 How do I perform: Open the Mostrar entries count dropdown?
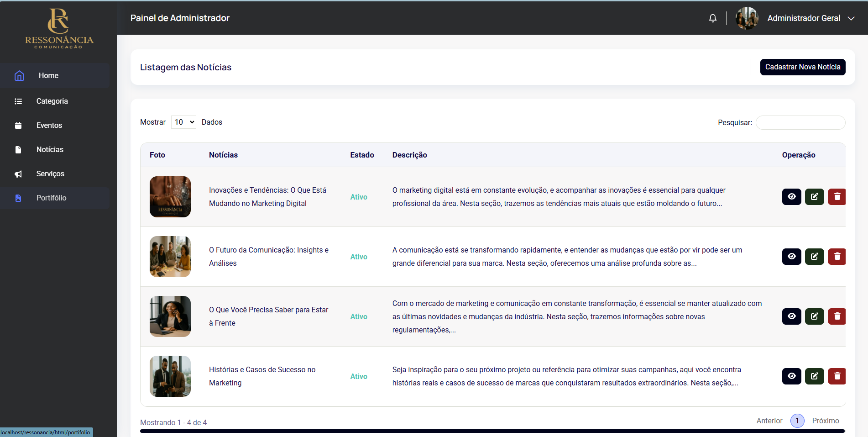[x=183, y=122]
